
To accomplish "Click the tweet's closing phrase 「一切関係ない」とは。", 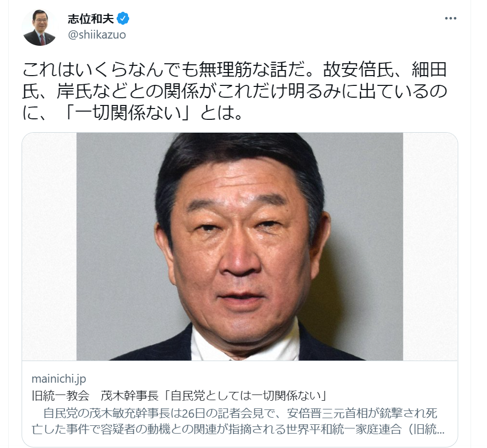I will tap(153, 113).
